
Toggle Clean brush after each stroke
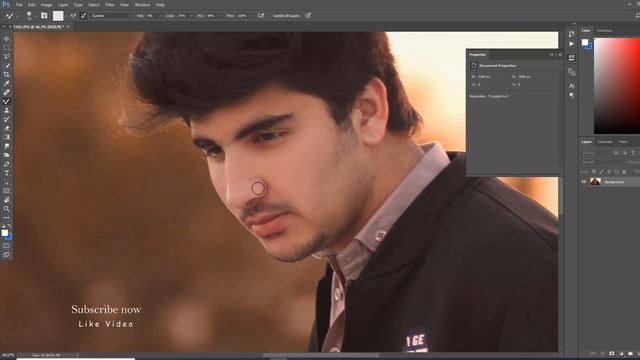click(84, 16)
